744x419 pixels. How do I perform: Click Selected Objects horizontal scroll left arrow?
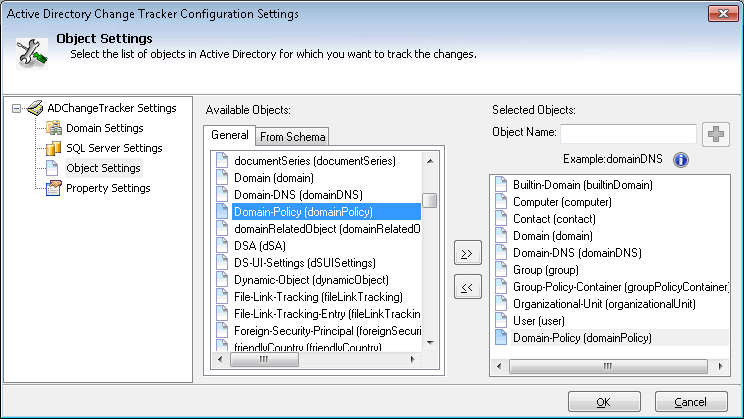pos(499,366)
